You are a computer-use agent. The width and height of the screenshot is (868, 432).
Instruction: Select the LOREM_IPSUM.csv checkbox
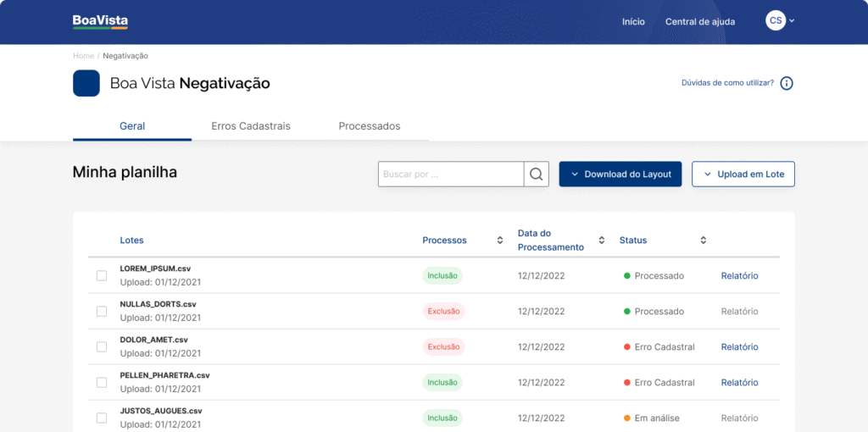(x=102, y=275)
